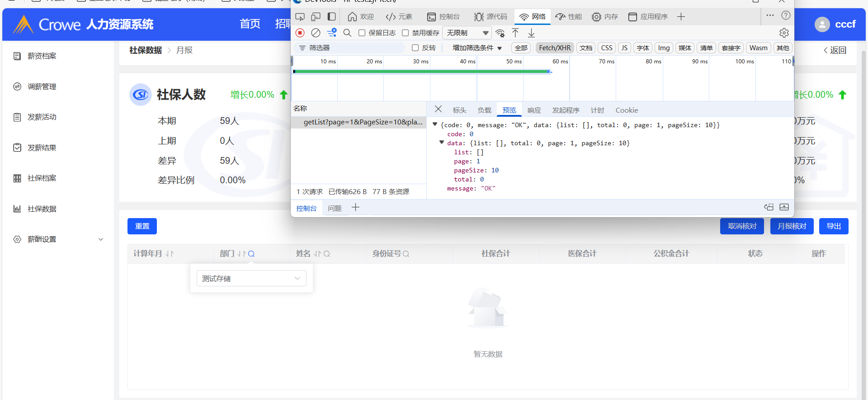868x400 pixels.
Task: Open the network search magnifier icon
Action: pyautogui.click(x=347, y=33)
